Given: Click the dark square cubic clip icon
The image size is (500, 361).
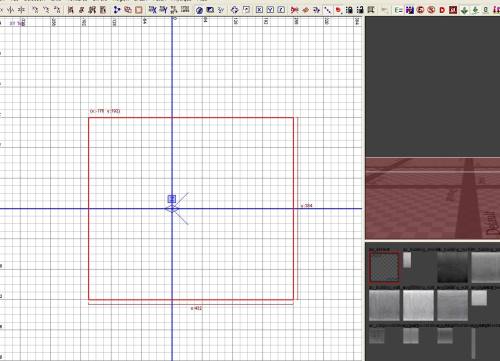Looking at the screenshot, I should coord(210,10).
